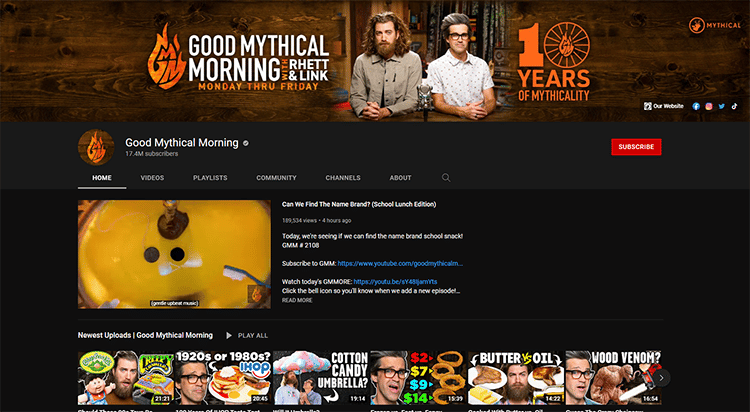Click the Play All triangle icon
The image size is (750, 412).
tap(229, 335)
